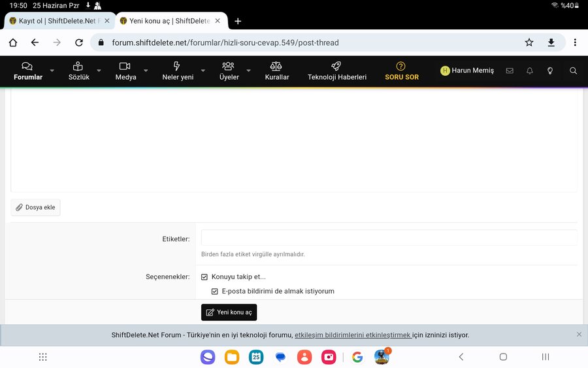The width and height of the screenshot is (588, 368).
Task: Launch the Camera app in dock
Action: [329, 357]
